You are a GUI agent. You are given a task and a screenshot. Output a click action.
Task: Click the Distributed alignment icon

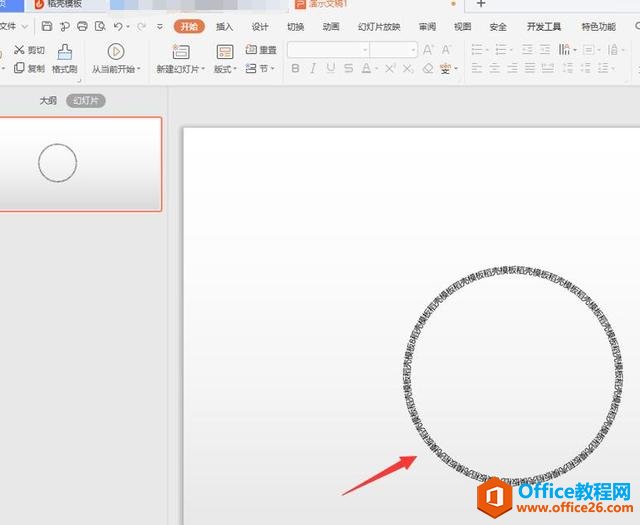click(x=548, y=68)
